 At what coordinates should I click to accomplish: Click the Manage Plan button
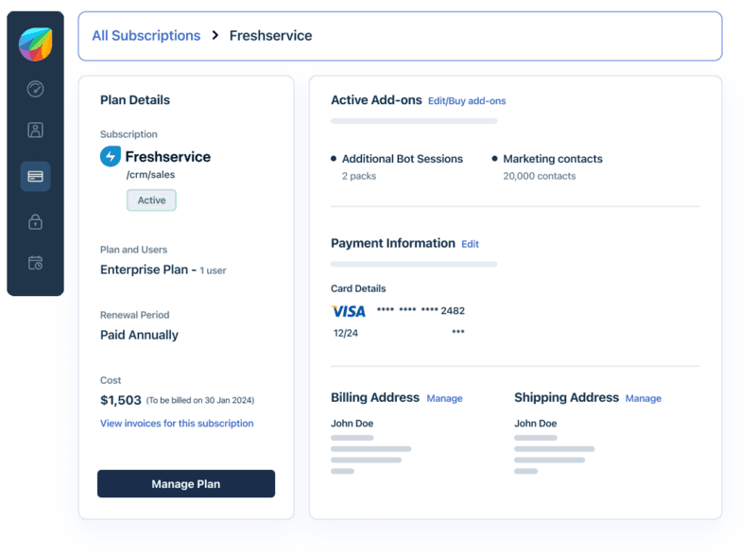(x=186, y=483)
